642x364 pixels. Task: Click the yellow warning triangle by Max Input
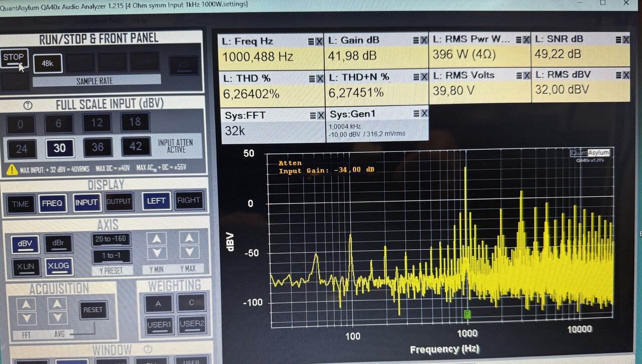click(12, 170)
